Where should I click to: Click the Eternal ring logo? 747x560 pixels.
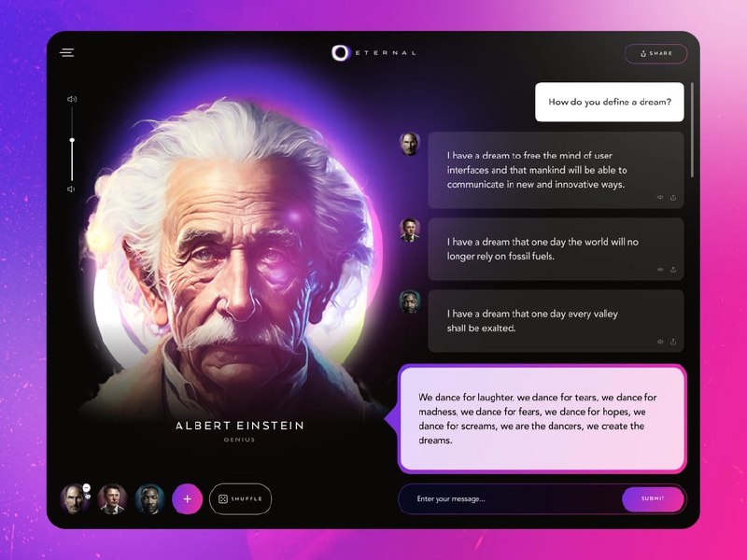click(340, 52)
